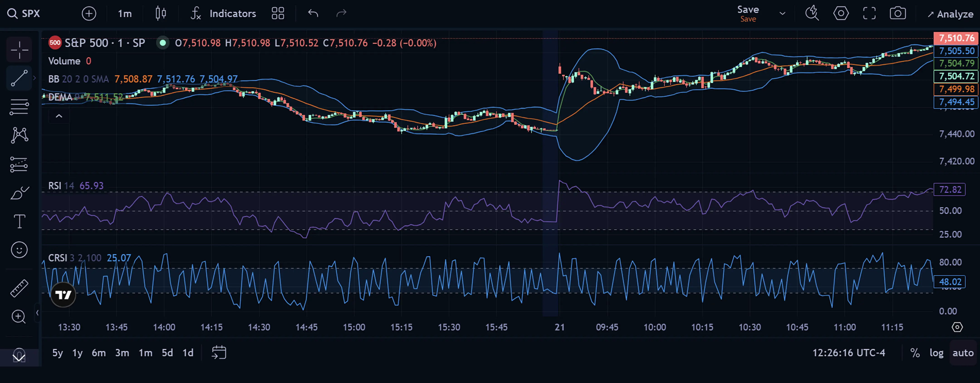Set the range to 3m
Viewport: 980px width, 383px height.
tap(122, 353)
